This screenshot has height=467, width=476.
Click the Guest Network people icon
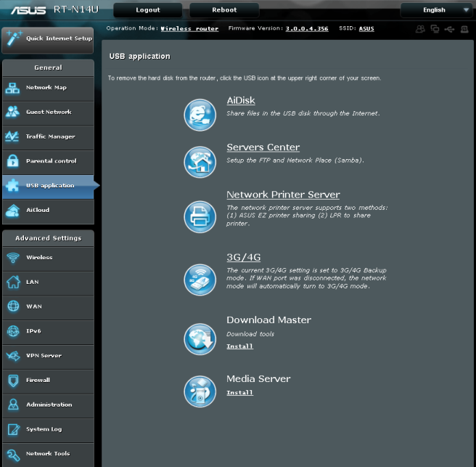(x=12, y=112)
